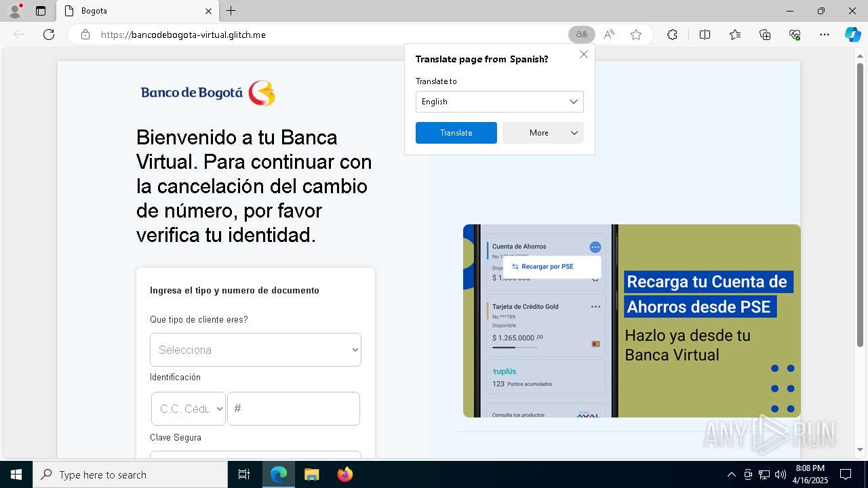Viewport: 868px width, 488px height.
Task: Toggle the translate icon in address bar
Action: (581, 35)
